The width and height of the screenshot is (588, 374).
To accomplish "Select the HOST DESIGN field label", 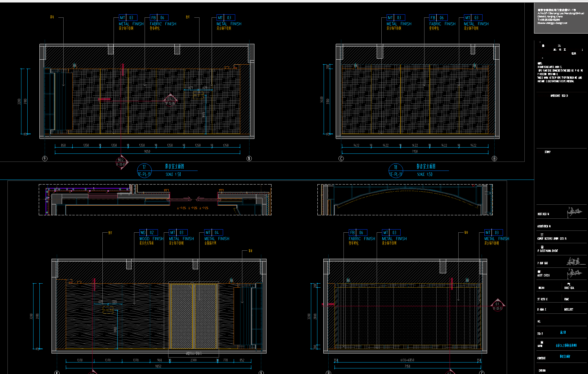I will coord(543,214).
